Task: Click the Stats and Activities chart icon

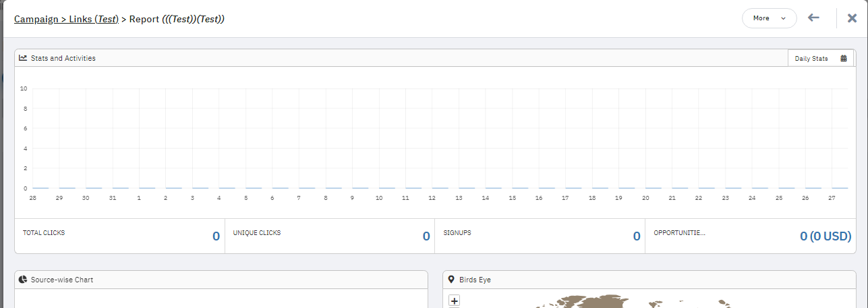Action: (x=23, y=58)
